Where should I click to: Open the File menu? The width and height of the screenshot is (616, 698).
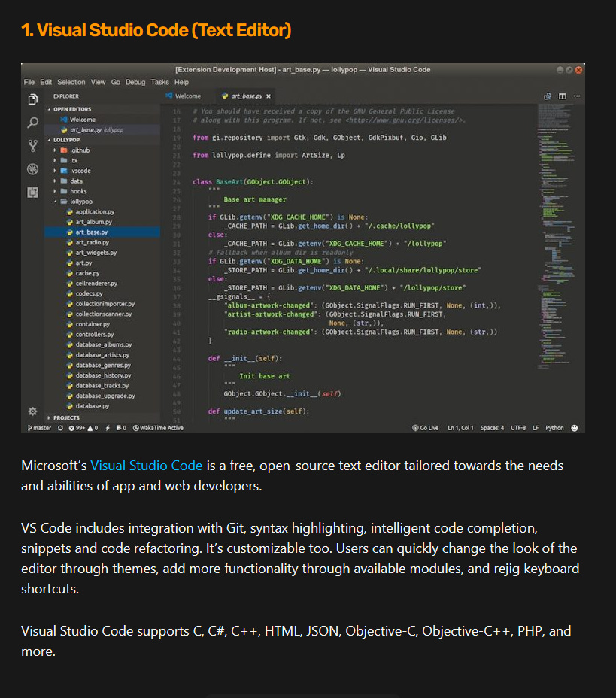pos(29,82)
